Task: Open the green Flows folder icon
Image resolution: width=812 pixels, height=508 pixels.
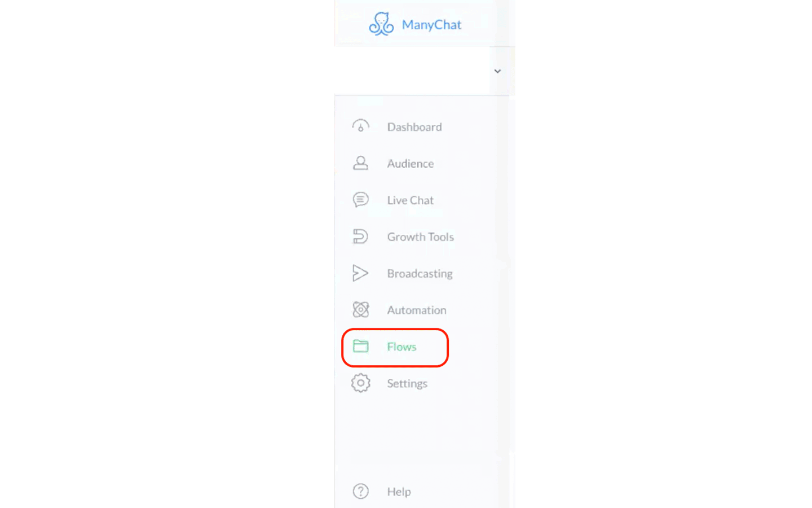Action: 360,346
